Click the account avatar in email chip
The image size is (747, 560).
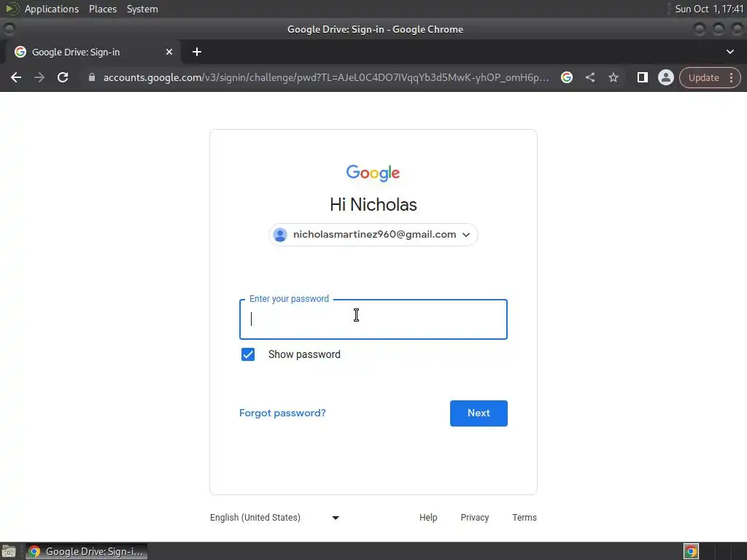click(x=280, y=235)
